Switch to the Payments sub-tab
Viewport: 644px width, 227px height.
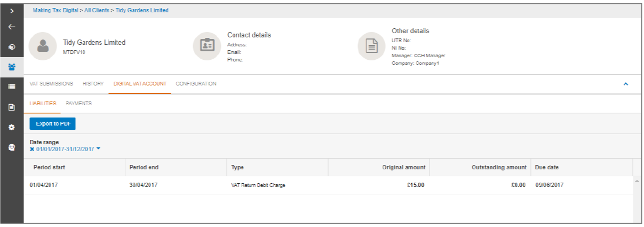pos(78,103)
